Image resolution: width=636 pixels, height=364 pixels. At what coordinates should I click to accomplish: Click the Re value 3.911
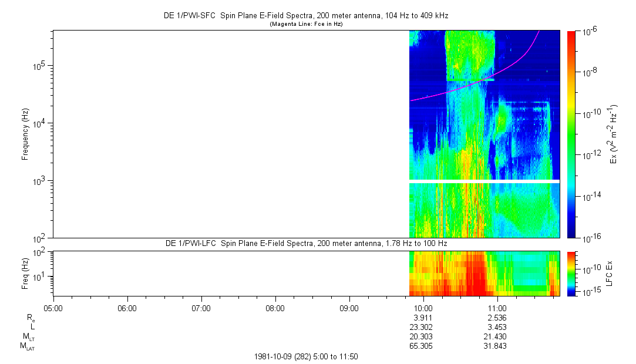[423, 317]
